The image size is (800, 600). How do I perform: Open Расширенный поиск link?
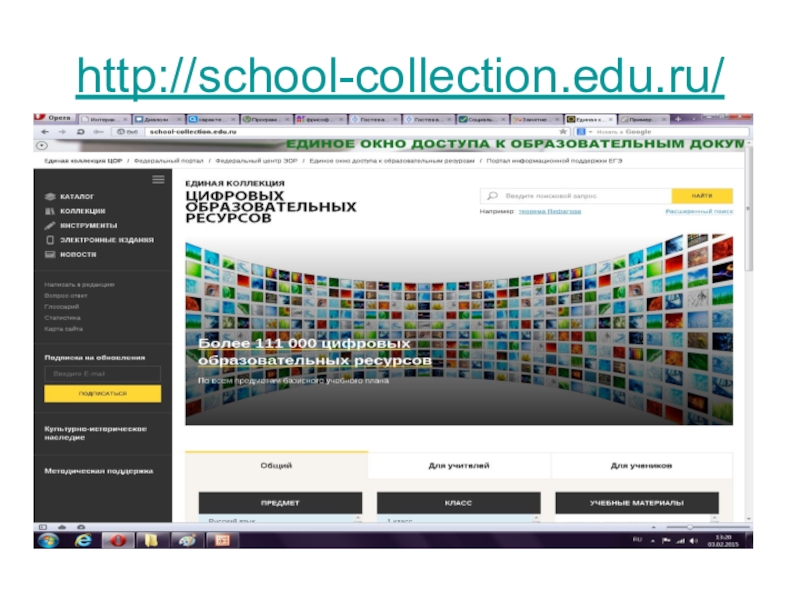coord(699,211)
